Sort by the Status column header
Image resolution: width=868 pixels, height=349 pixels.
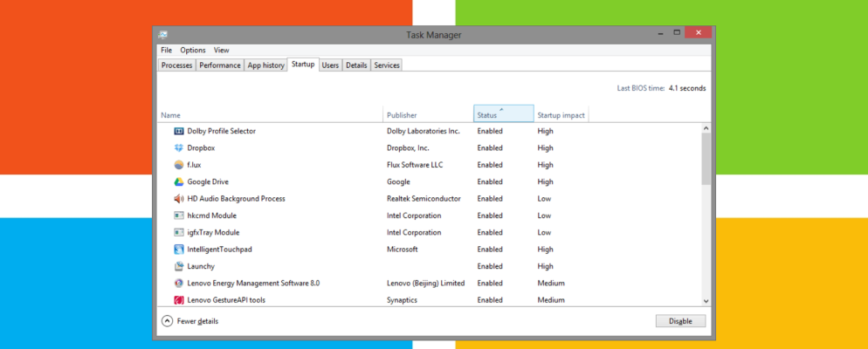click(x=504, y=114)
